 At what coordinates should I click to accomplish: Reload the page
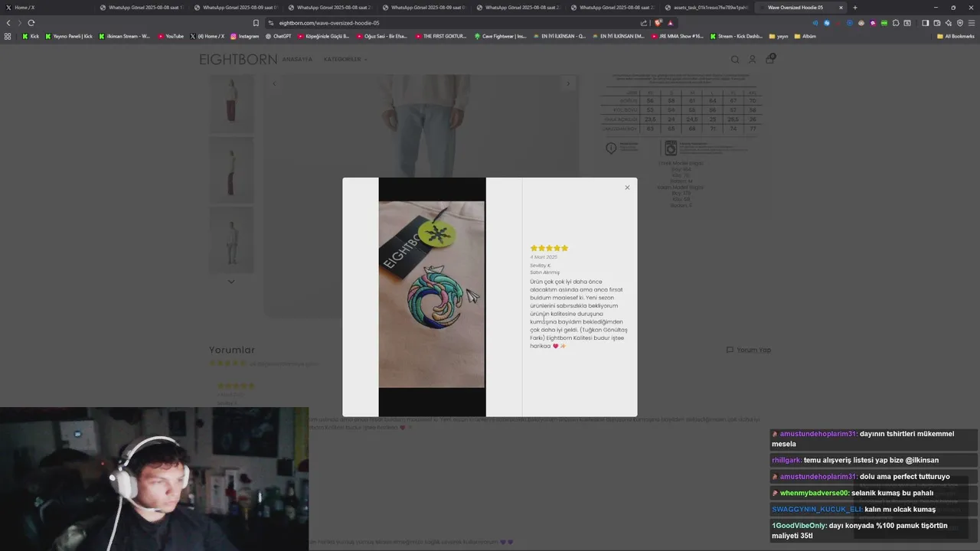(31, 23)
